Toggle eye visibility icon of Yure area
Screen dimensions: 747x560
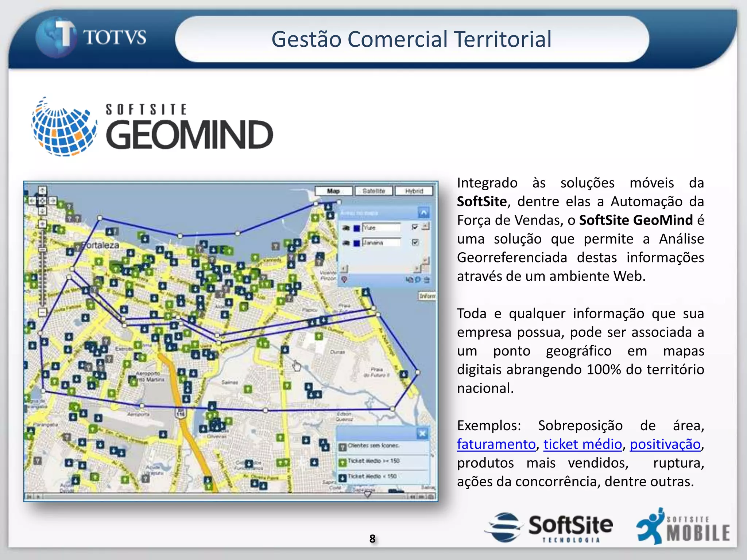coord(346,228)
